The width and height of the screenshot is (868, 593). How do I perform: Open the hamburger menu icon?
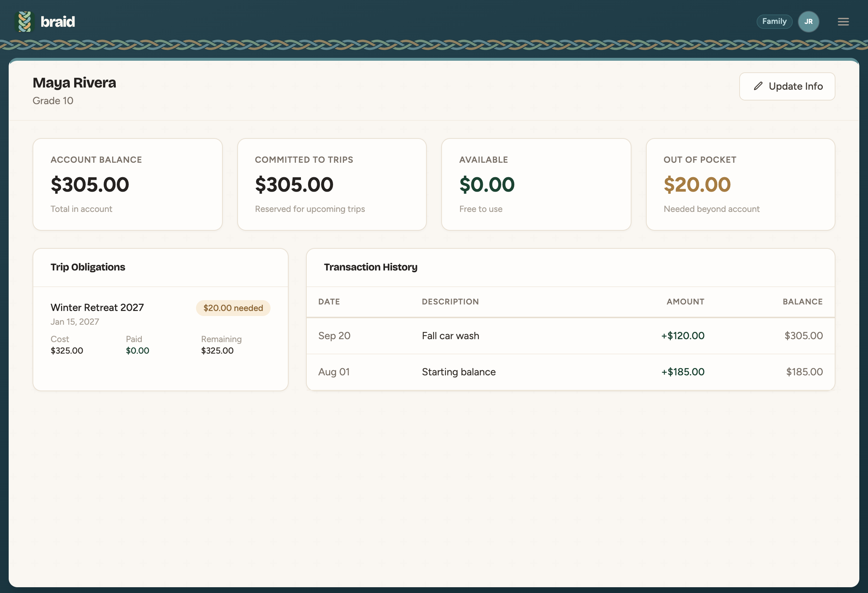pyautogui.click(x=843, y=22)
